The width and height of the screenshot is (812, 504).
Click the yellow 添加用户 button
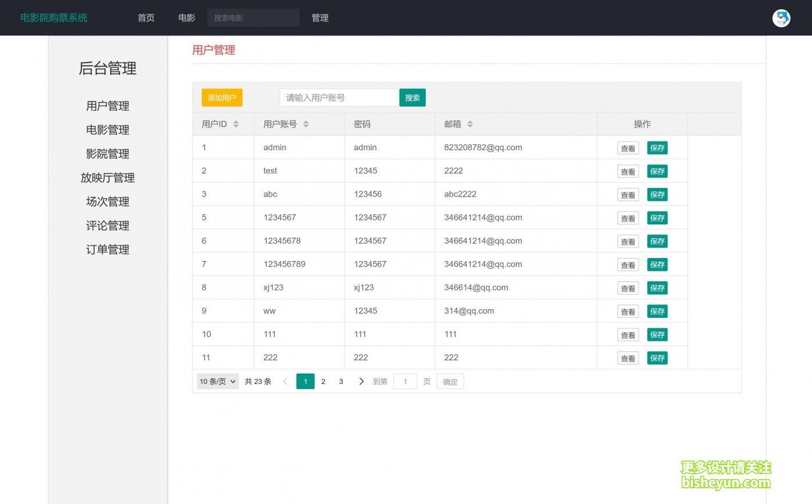[x=222, y=98]
